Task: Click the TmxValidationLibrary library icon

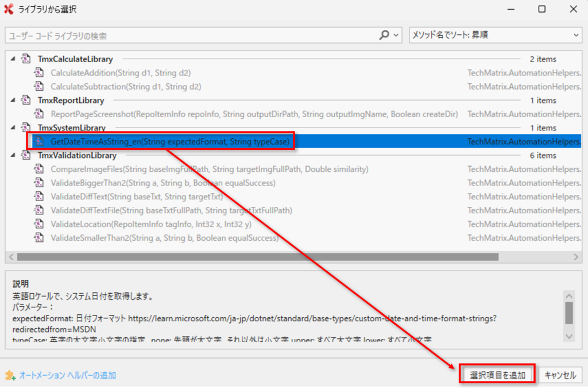Action: pyautogui.click(x=26, y=155)
